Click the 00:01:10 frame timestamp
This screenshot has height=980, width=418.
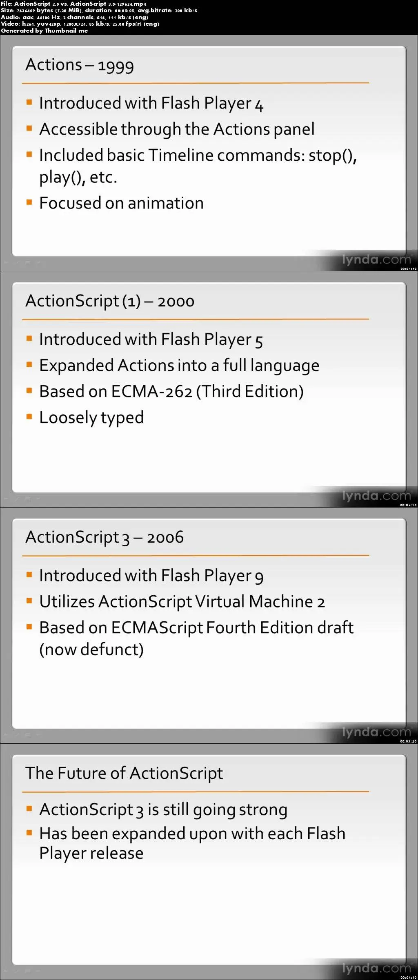tap(408, 269)
